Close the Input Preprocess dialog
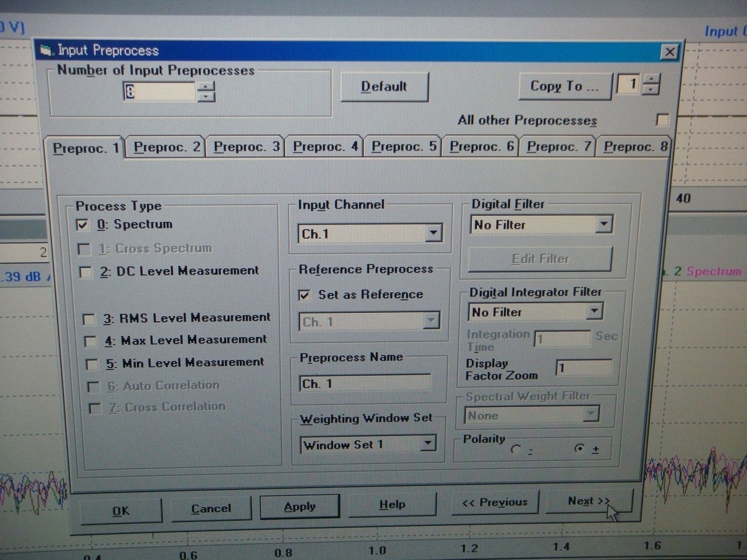 click(x=669, y=52)
